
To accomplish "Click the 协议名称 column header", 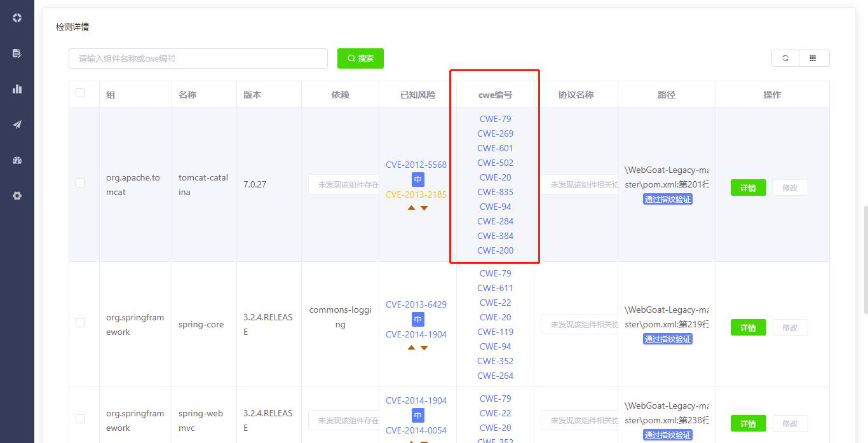I will (576, 95).
